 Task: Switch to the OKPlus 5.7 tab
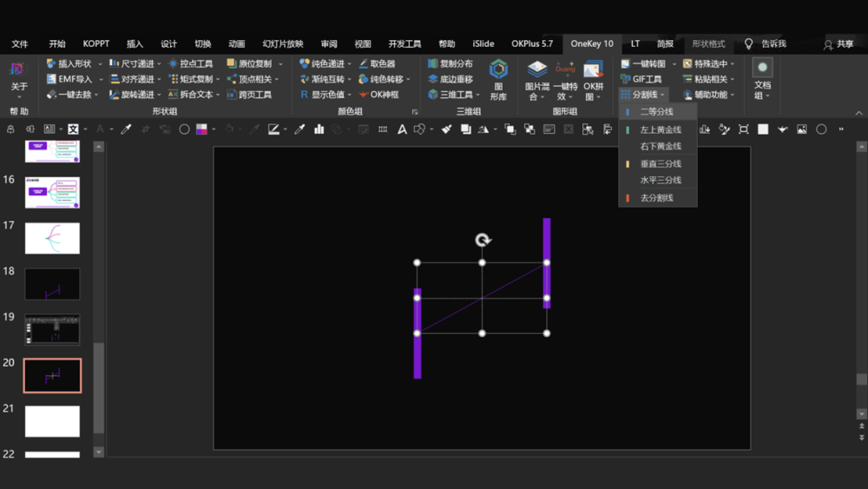coord(532,43)
